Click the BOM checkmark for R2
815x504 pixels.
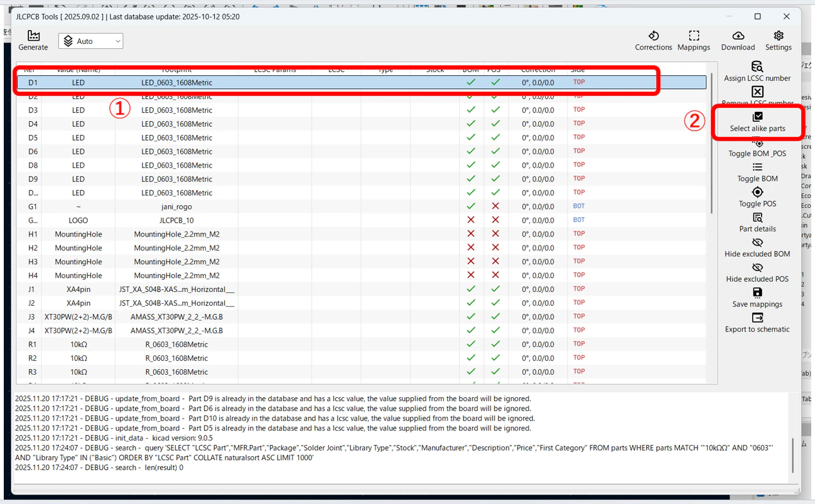point(471,358)
